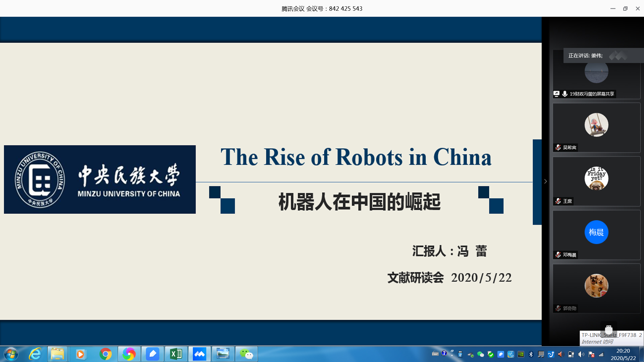Click the microphone icon beside 19财政冯蕾
This screenshot has width=644, height=362.
[565, 94]
